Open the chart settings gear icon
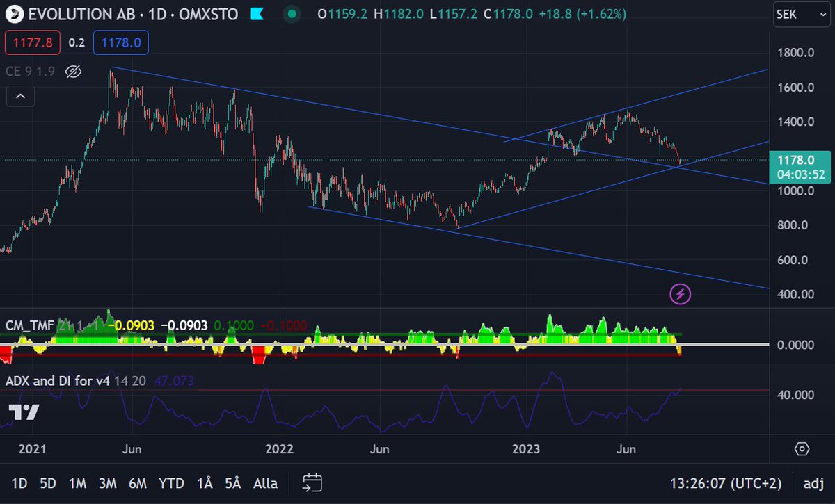 click(802, 448)
